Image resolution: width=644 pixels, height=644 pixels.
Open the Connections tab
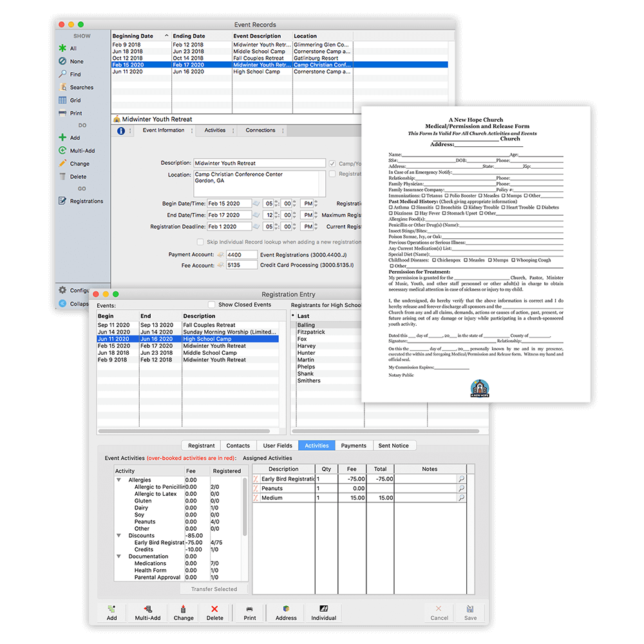tap(260, 130)
